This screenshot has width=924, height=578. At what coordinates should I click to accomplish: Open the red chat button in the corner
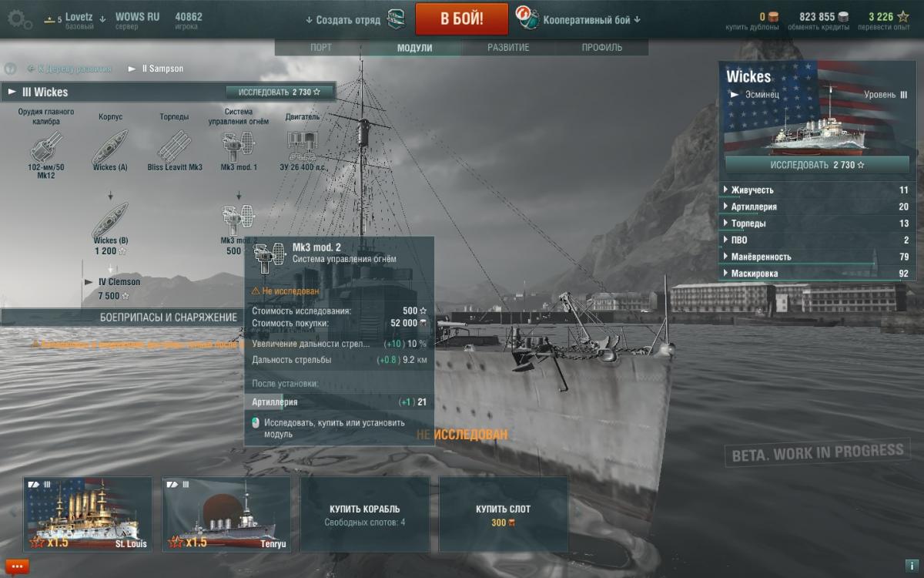[x=18, y=566]
